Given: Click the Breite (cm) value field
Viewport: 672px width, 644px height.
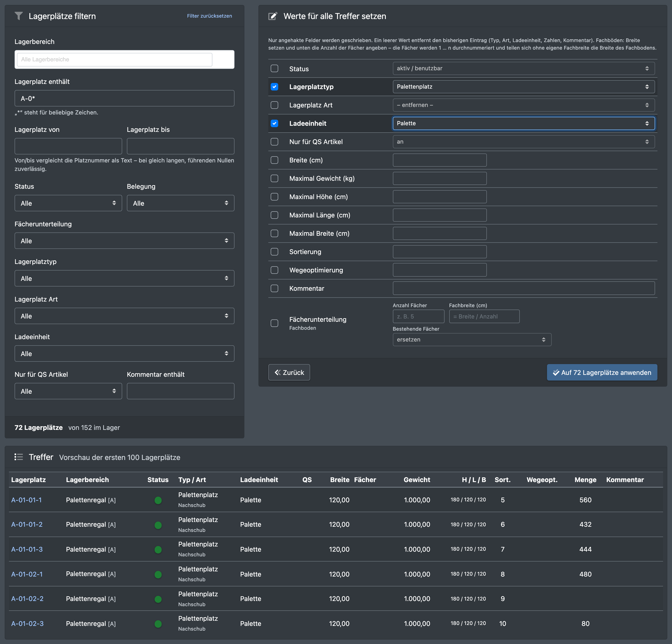Looking at the screenshot, I should (440, 160).
